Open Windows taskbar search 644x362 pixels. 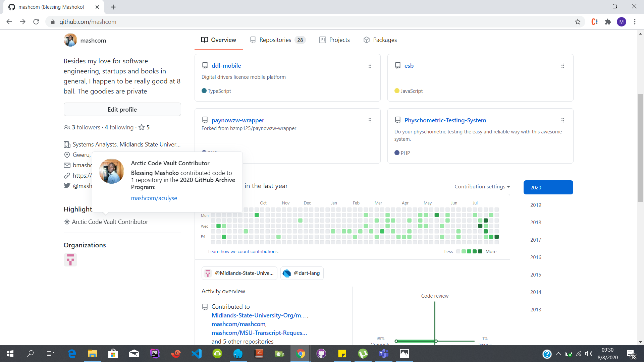(x=30, y=354)
